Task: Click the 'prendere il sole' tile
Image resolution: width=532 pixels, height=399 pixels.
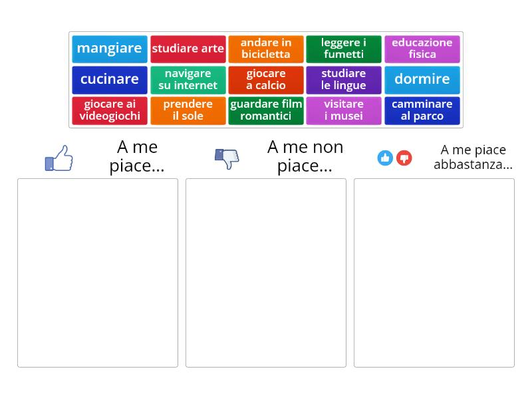Action: 188,110
